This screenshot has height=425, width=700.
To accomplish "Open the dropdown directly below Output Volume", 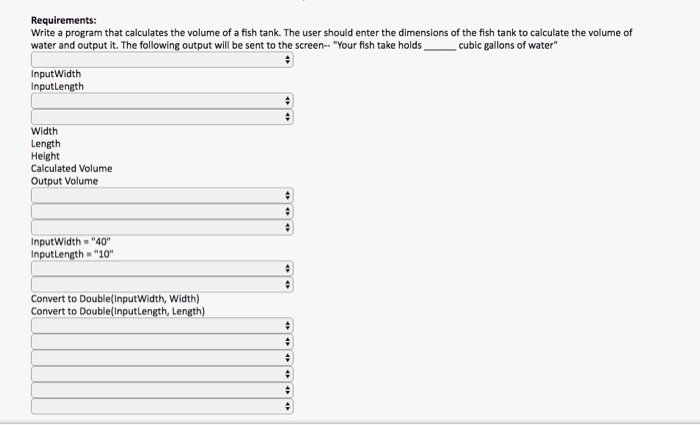I will [x=162, y=196].
